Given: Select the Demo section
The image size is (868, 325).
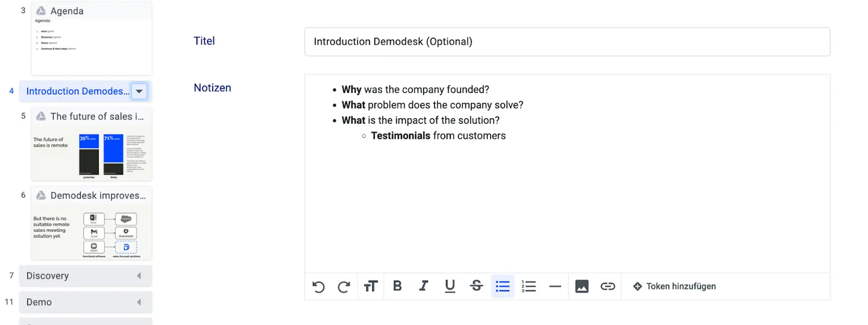Looking at the screenshot, I should click(86, 303).
